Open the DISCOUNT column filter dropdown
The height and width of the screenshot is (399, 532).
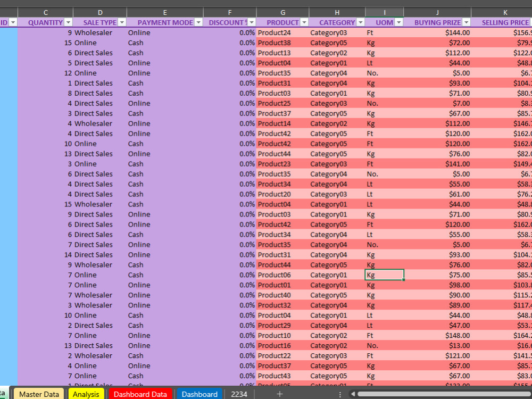(x=252, y=22)
